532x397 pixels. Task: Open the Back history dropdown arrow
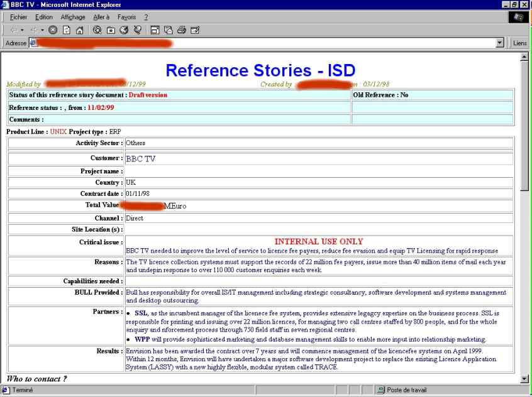pos(22,30)
